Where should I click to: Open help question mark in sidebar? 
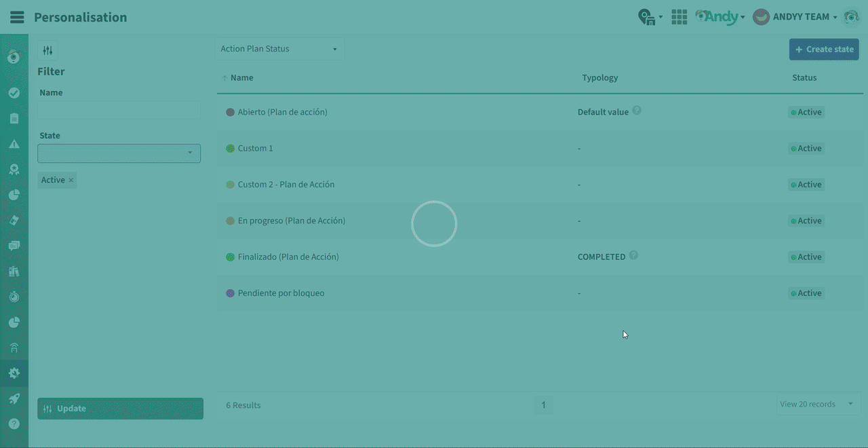[14, 424]
